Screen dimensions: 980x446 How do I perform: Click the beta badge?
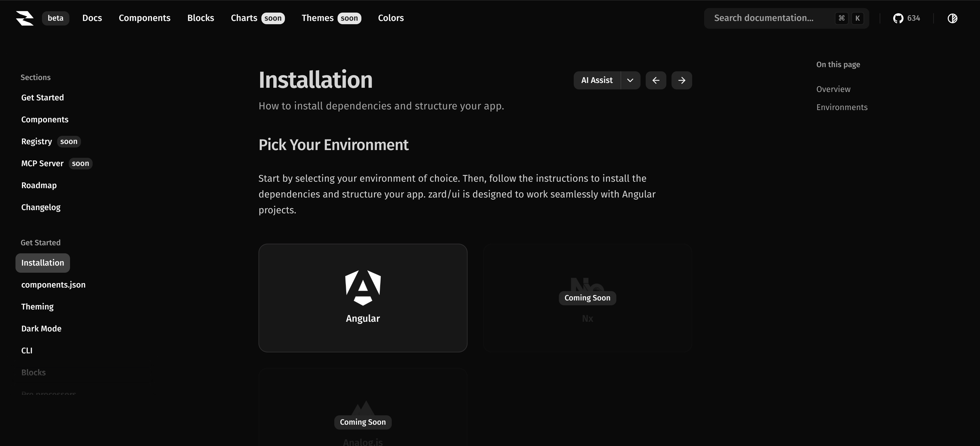[x=56, y=18]
